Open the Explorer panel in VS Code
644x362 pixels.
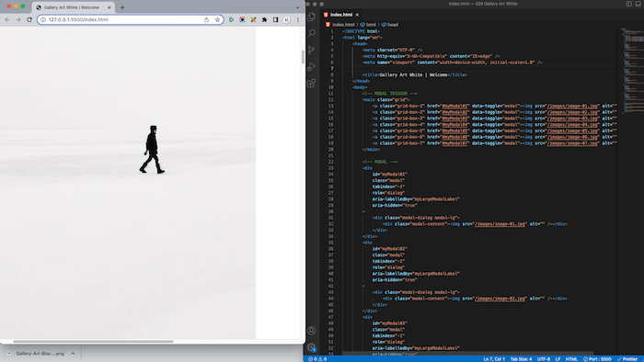click(x=311, y=17)
